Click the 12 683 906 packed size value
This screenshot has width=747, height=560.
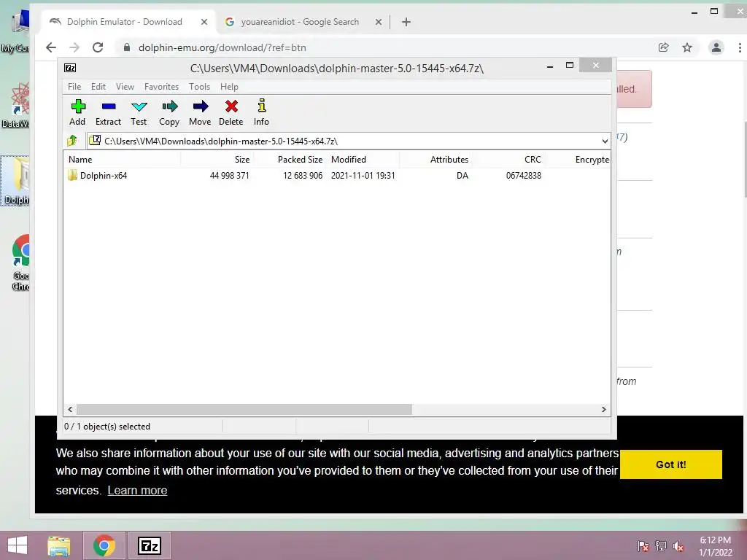point(303,175)
